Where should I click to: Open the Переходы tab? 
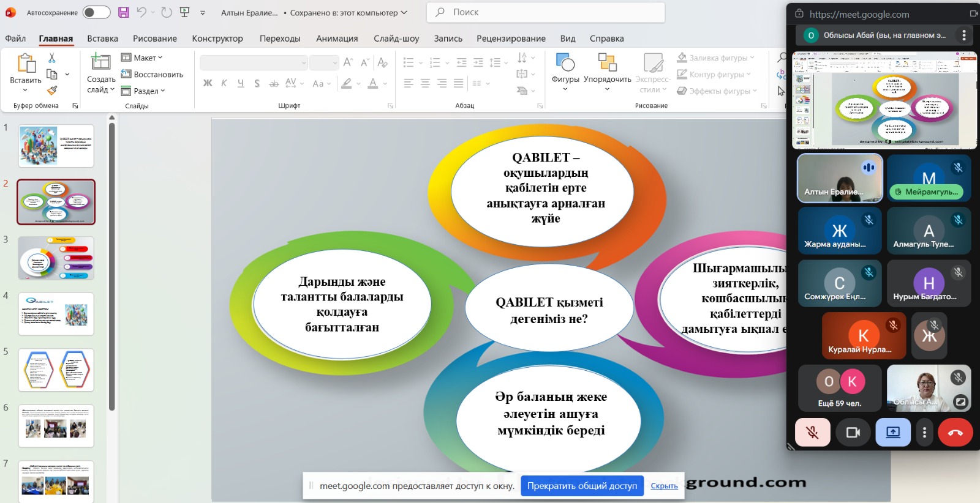click(280, 38)
